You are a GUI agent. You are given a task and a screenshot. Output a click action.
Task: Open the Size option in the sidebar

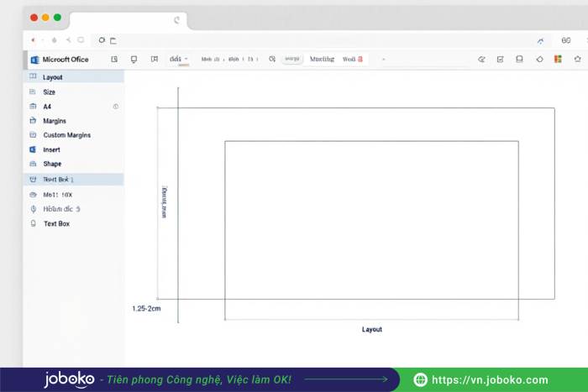coord(49,91)
